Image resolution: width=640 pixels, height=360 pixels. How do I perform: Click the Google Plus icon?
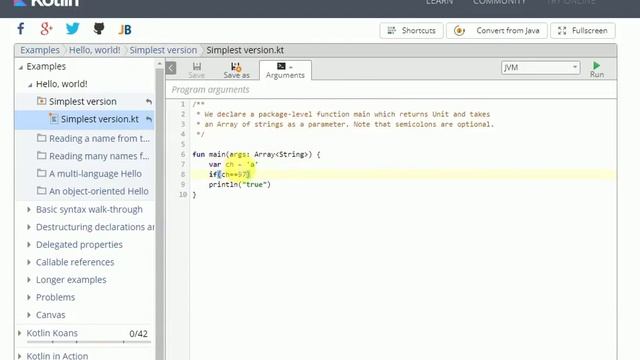47,29
